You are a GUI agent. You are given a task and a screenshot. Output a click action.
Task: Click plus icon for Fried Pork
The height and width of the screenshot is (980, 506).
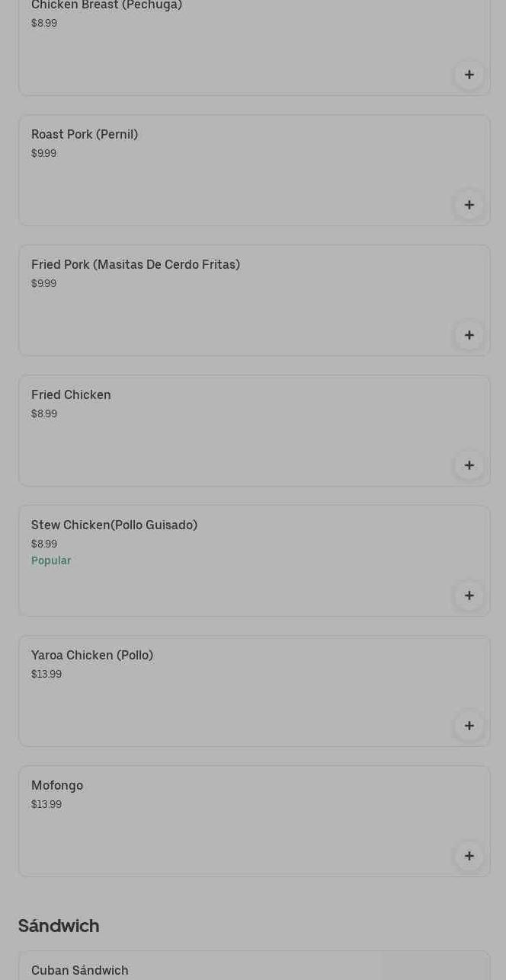point(469,335)
